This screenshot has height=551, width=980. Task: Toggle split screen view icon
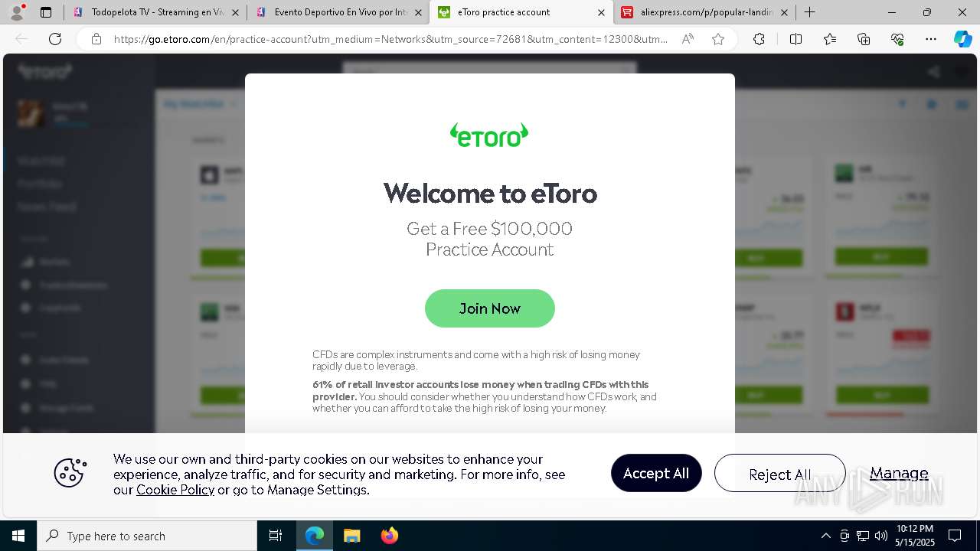tap(795, 39)
